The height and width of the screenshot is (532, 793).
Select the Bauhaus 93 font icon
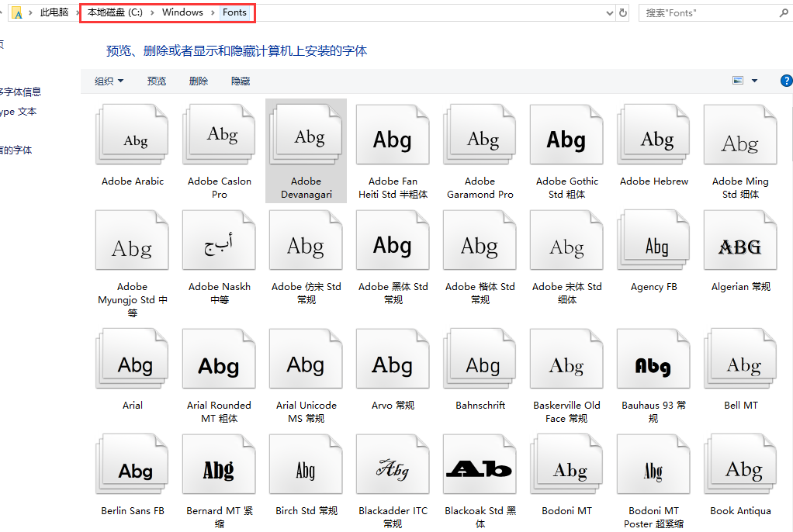654,358
